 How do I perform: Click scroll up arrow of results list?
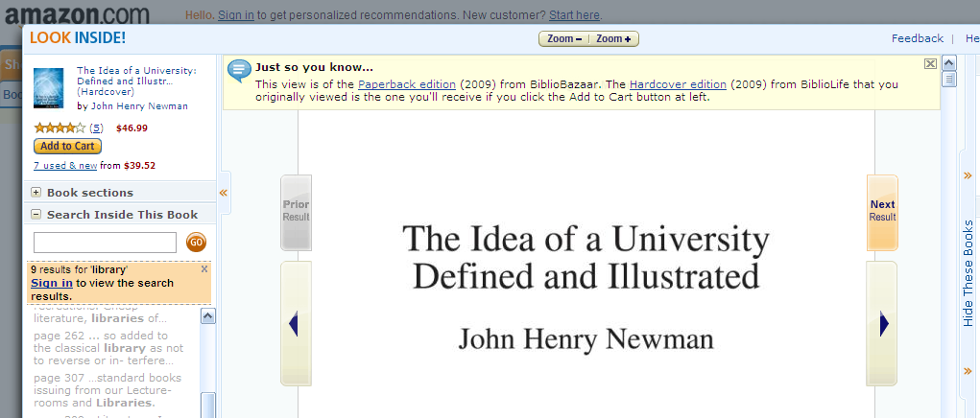coord(207,315)
